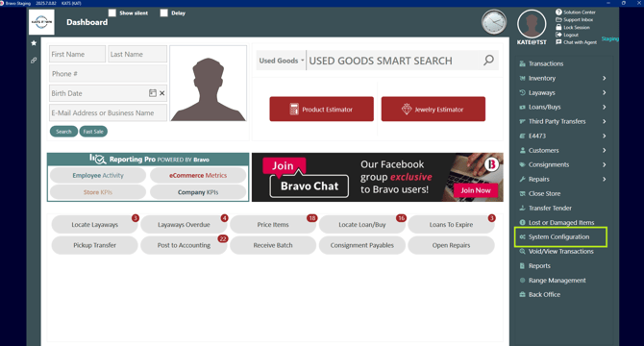Expand the Repairs submenu arrow
644x346 pixels.
pyautogui.click(x=605, y=179)
